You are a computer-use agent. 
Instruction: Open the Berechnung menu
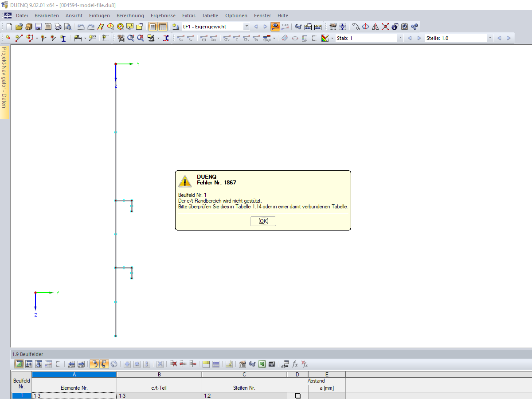(130, 16)
